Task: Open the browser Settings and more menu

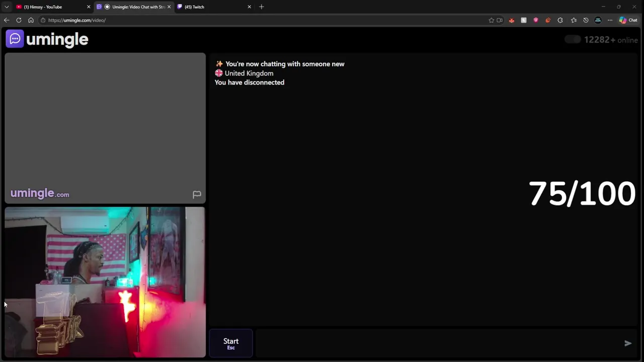Action: pyautogui.click(x=610, y=20)
